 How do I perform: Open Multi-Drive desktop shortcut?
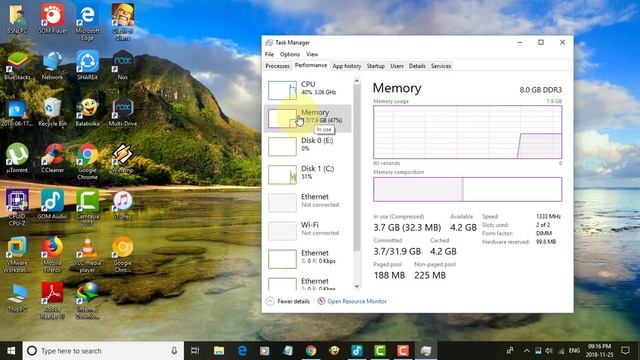click(x=123, y=112)
